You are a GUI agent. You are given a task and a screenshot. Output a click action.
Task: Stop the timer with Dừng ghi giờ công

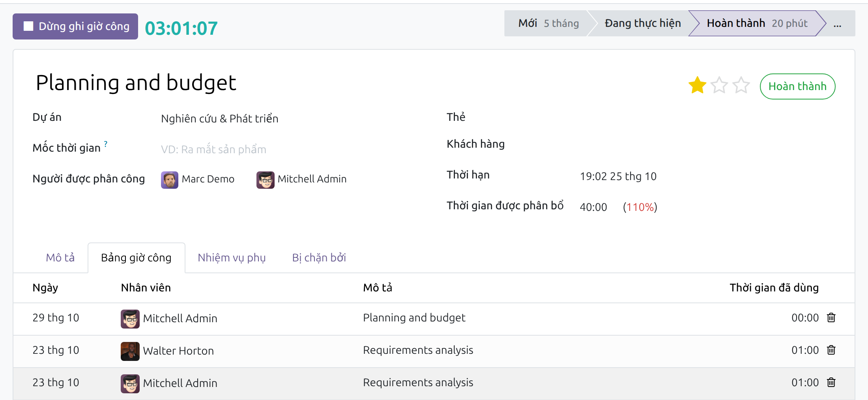75,26
